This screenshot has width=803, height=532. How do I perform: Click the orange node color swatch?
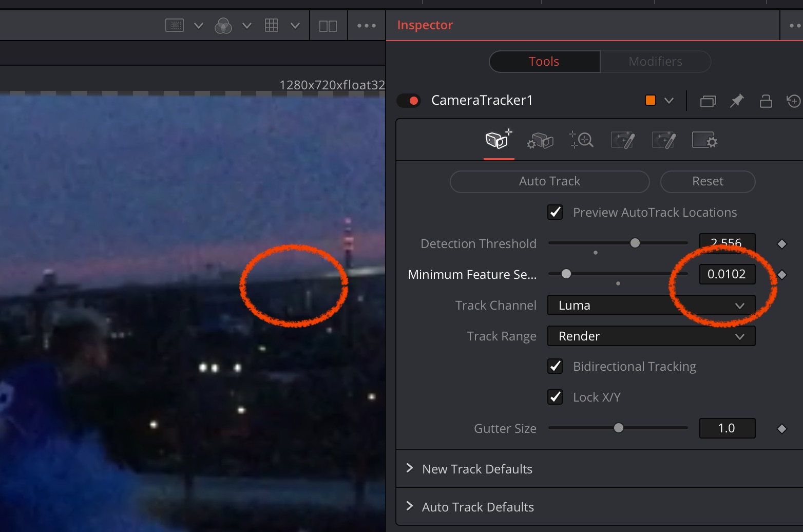click(650, 100)
